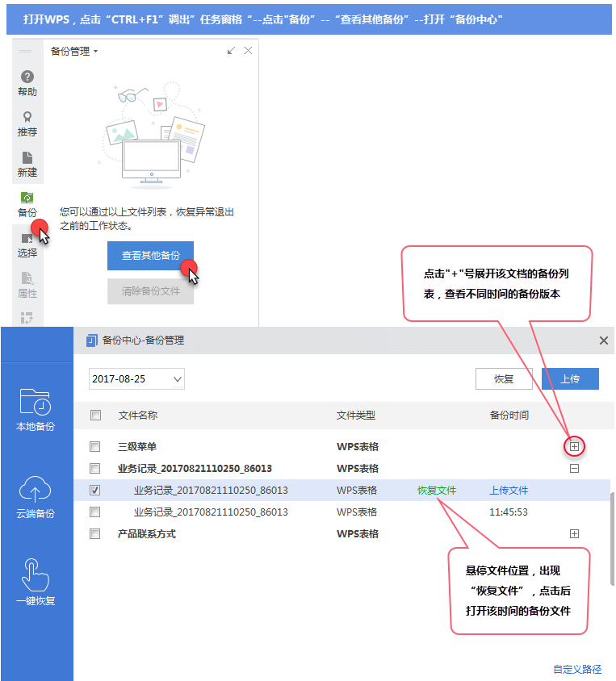Check the 三级菜单 row checkbox
The image size is (616, 681).
[94, 446]
